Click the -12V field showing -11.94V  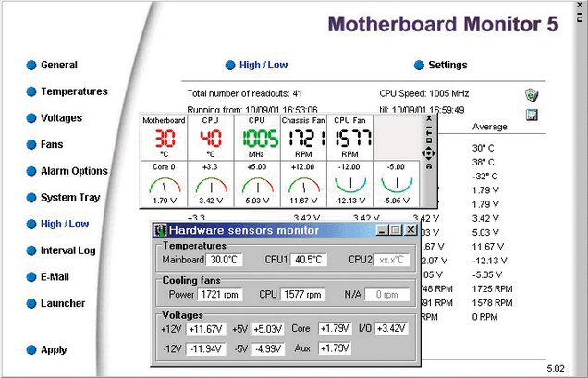tap(206, 349)
